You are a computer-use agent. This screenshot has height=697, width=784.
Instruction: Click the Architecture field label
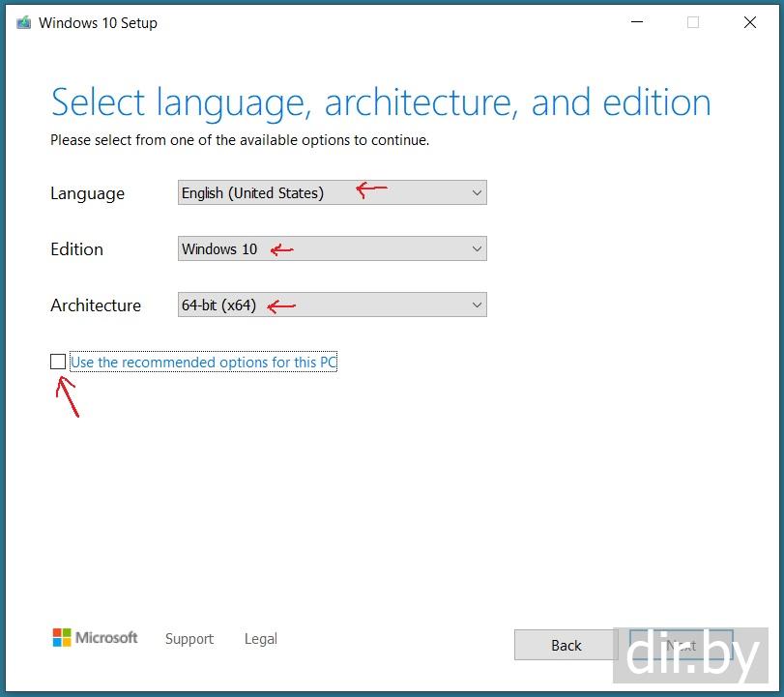pyautogui.click(x=96, y=305)
